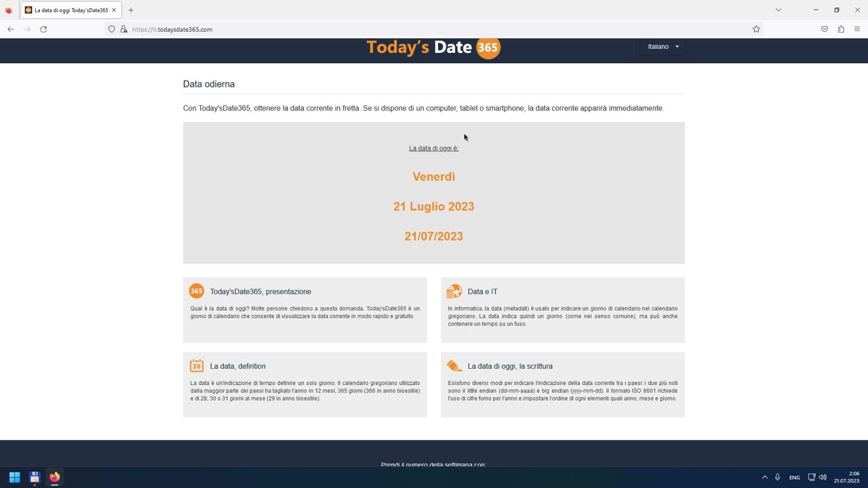Switch the ENG input language indicator

[794, 477]
